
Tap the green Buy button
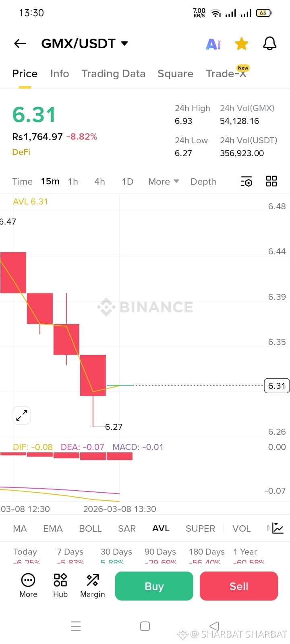[x=154, y=586]
